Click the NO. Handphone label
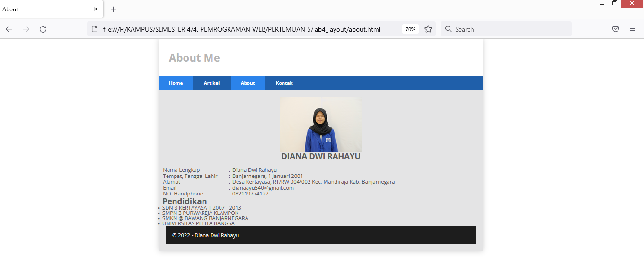This screenshot has width=644, height=275. 183,194
